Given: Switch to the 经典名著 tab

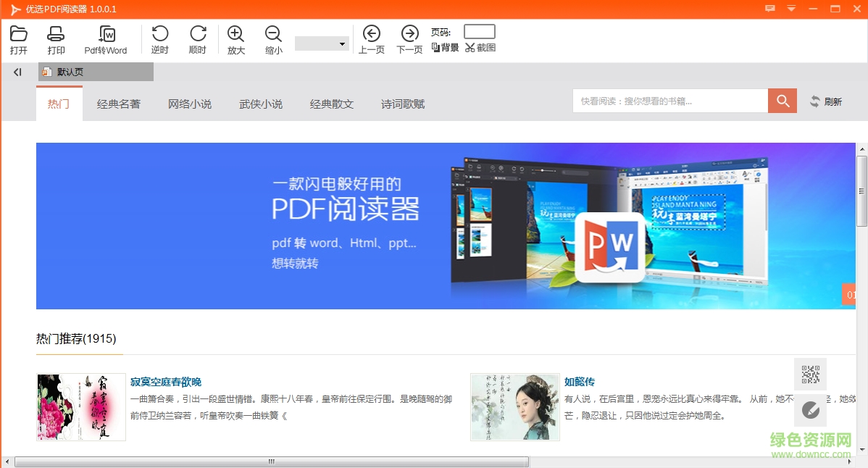Looking at the screenshot, I should pos(118,104).
